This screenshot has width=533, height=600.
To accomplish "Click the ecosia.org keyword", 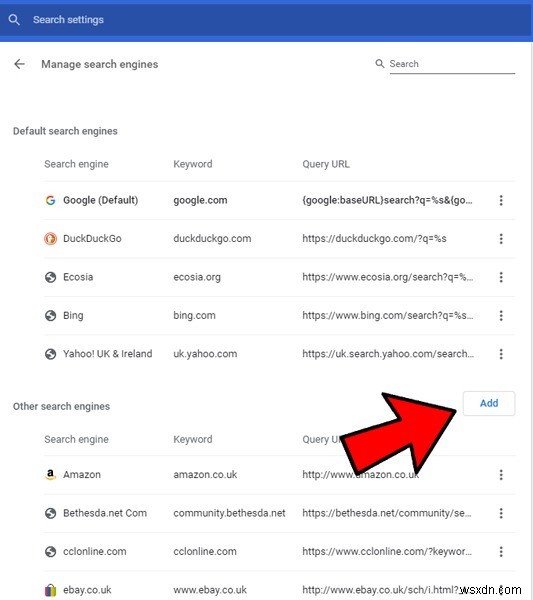I will pos(197,277).
